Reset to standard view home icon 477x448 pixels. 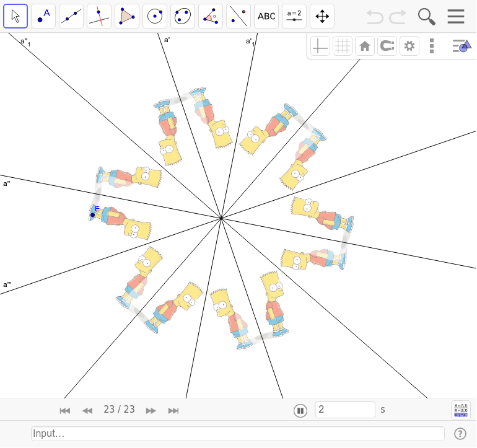[x=365, y=46]
